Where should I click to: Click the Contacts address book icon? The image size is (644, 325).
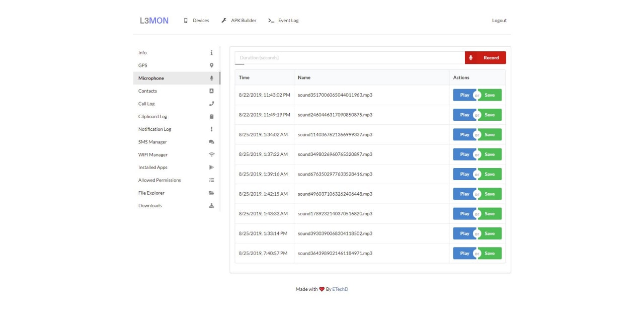(211, 91)
